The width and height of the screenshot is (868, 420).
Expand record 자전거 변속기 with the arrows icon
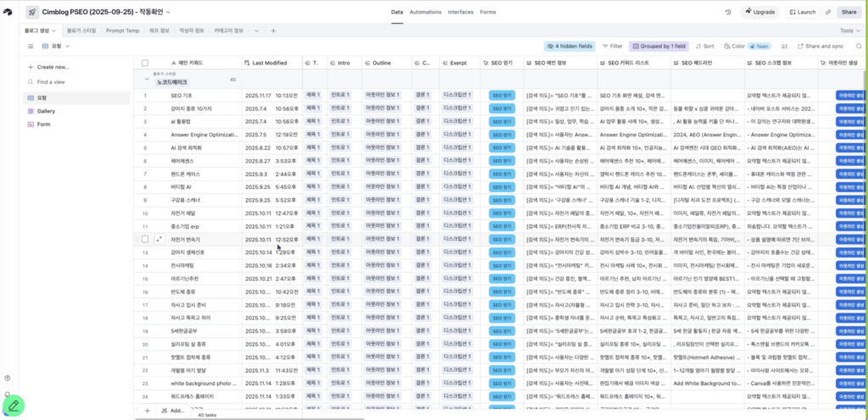click(x=159, y=240)
